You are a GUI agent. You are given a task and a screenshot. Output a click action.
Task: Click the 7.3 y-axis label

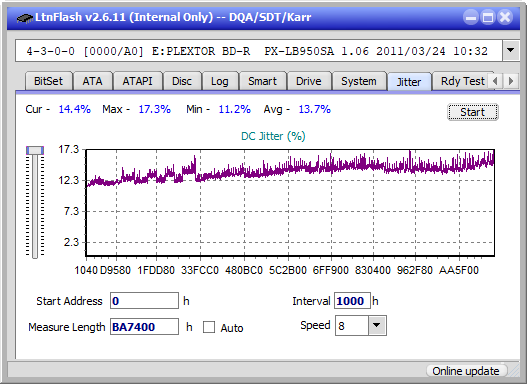pos(71,211)
